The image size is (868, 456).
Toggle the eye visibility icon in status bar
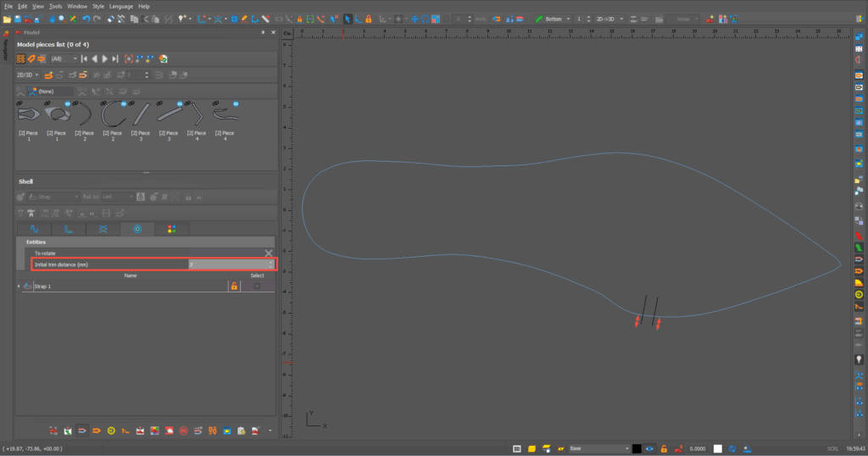click(x=649, y=448)
